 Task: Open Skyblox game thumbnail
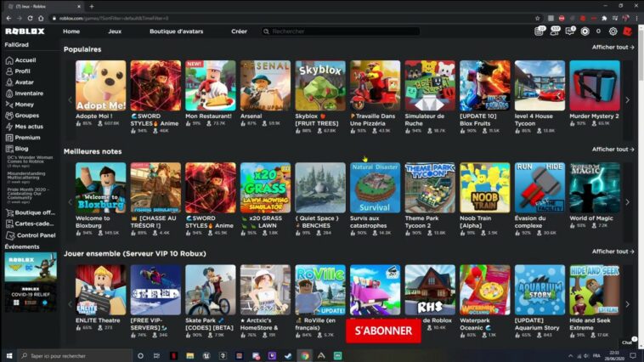(320, 86)
